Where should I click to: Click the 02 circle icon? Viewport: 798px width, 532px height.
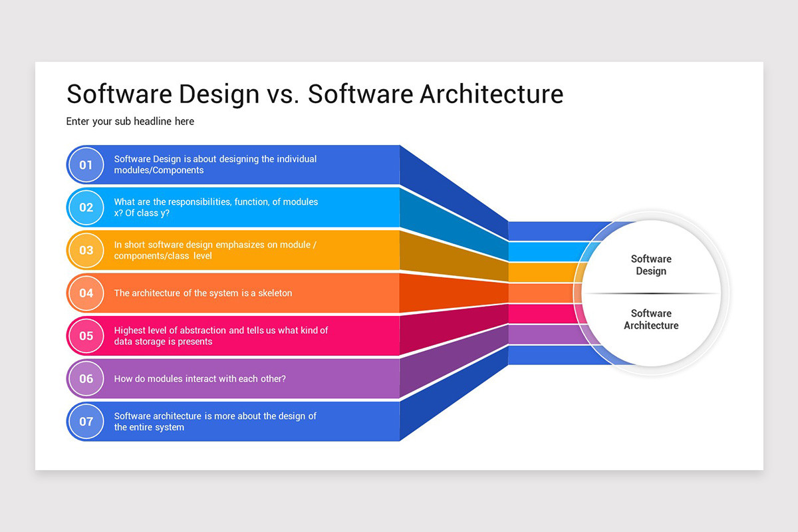tap(86, 207)
